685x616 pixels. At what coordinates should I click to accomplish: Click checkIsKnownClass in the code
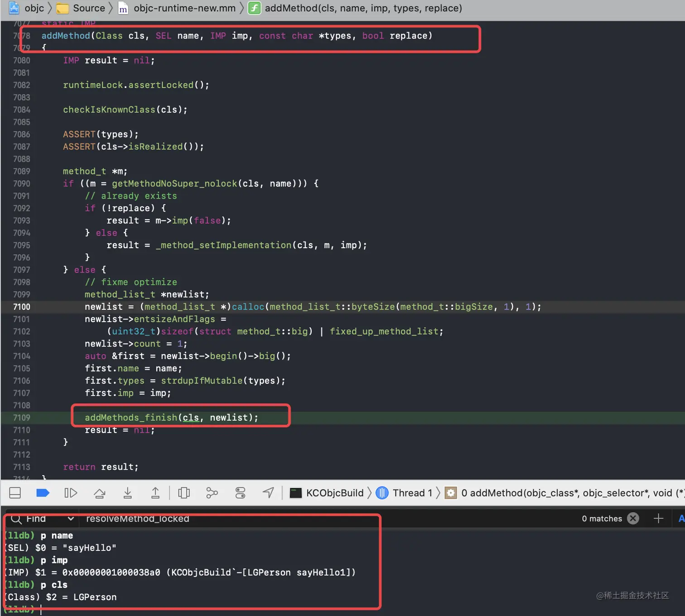(x=109, y=110)
